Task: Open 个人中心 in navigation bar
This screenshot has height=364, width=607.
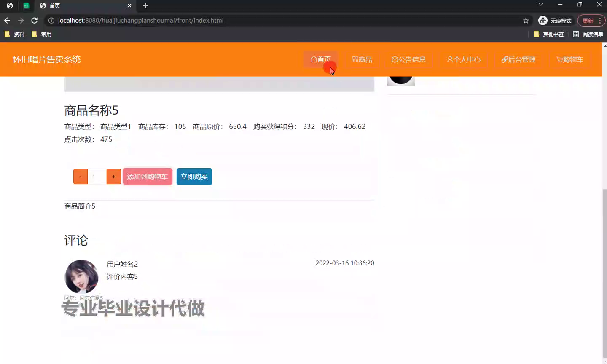Action: point(463,59)
